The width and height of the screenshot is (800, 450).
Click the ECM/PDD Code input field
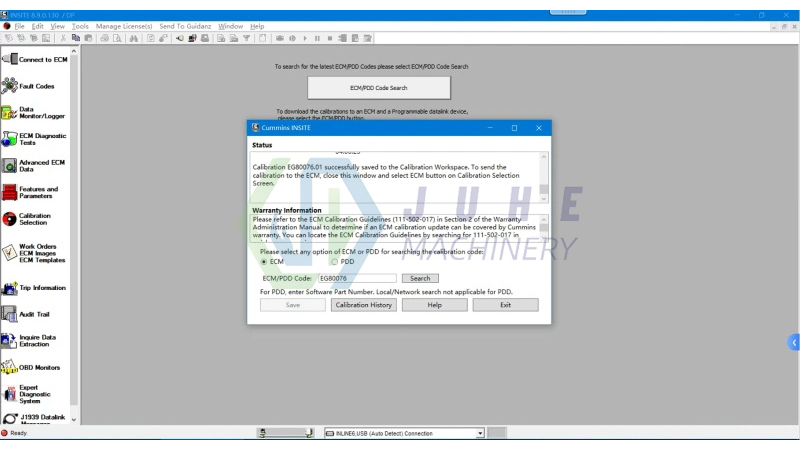coord(357,278)
